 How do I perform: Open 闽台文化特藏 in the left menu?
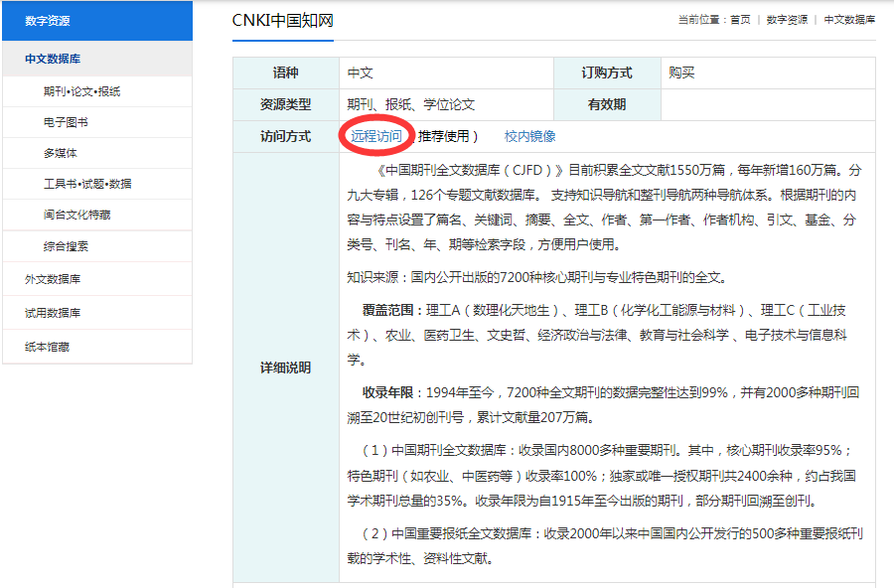[76, 215]
